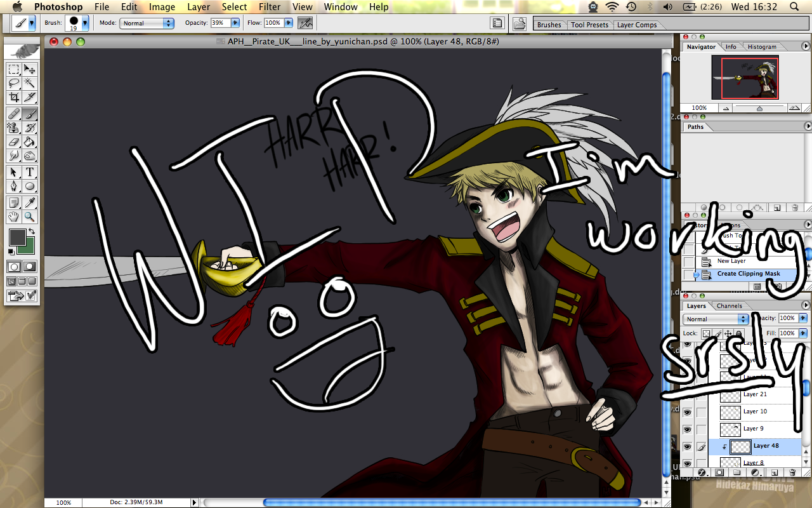Hide Layer 10 with eye icon
This screenshot has height=508, width=812.
(x=687, y=411)
